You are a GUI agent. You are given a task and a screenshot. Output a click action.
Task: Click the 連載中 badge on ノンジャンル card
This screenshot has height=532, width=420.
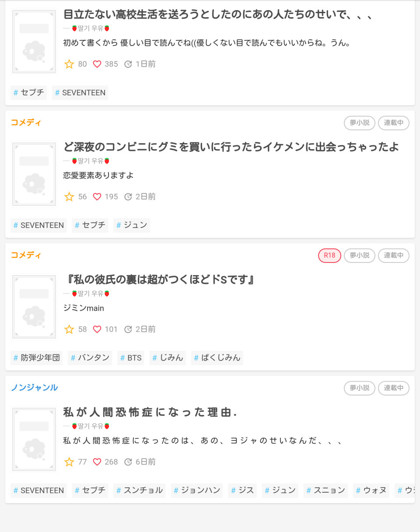click(x=394, y=388)
